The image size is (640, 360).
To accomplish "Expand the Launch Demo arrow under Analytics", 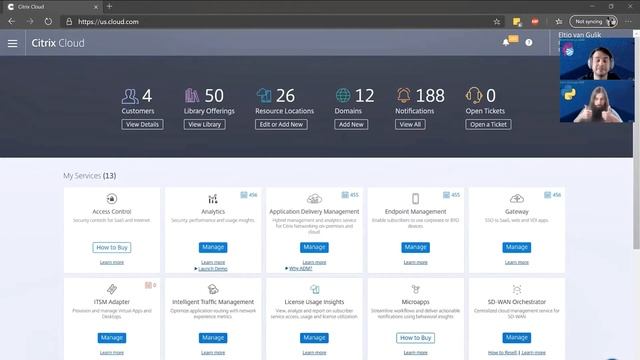I will 196,269.
